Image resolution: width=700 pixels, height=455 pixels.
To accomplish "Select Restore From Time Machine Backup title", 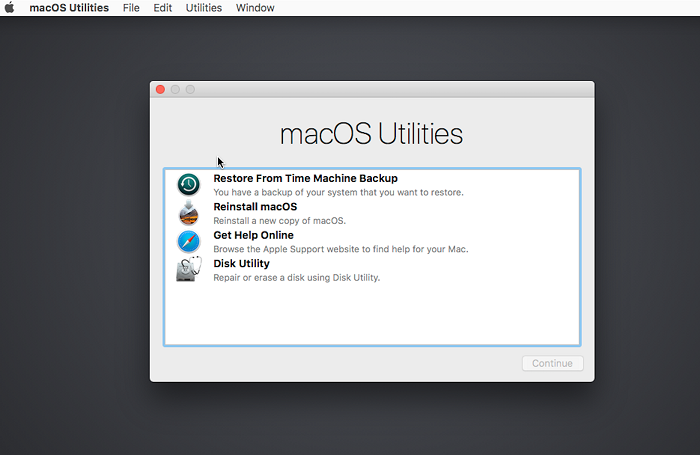I will [x=305, y=178].
